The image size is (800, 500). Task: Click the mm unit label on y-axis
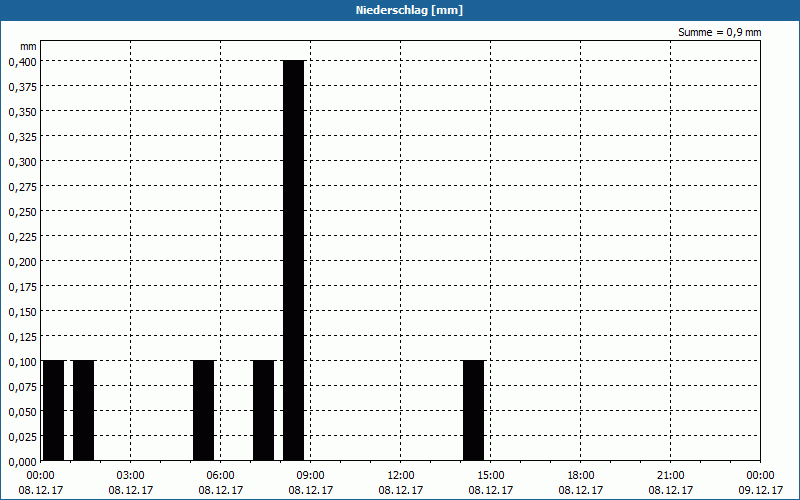(x=28, y=46)
